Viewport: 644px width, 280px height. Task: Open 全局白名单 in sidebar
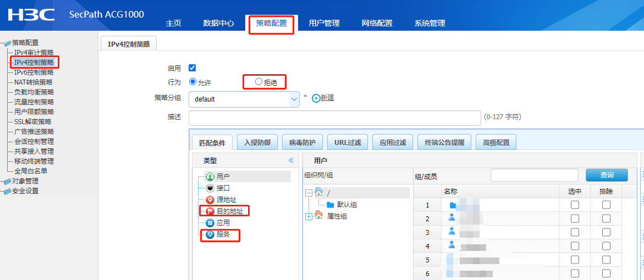(x=30, y=171)
